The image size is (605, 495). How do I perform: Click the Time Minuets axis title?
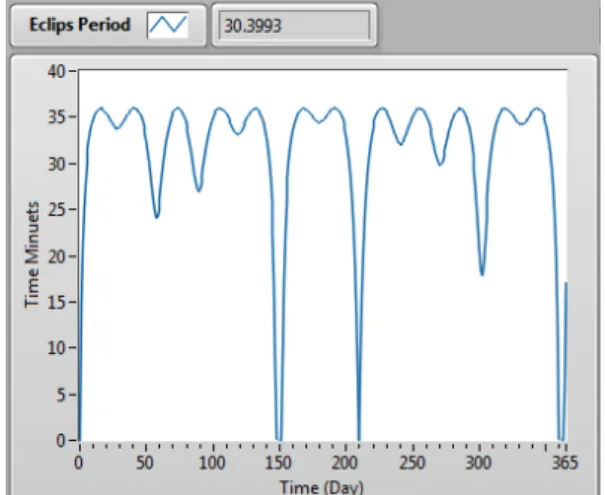[x=32, y=255]
